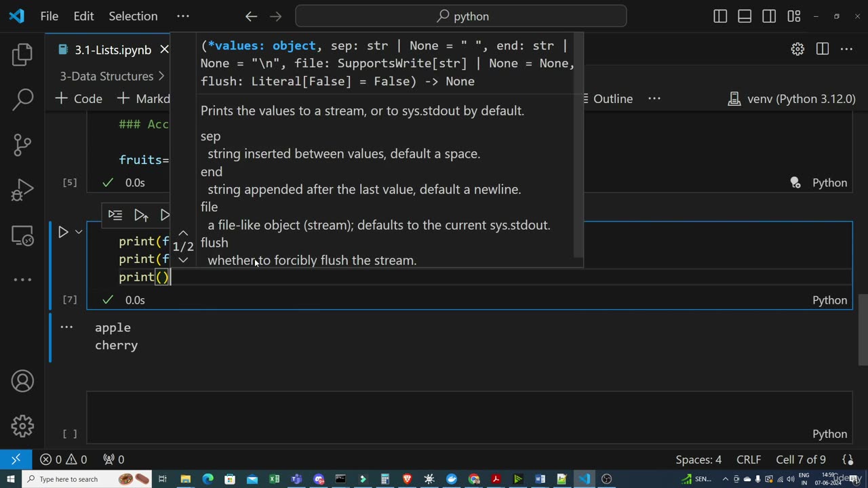Show next signature in hint popup
The image size is (868, 488).
coord(183,260)
